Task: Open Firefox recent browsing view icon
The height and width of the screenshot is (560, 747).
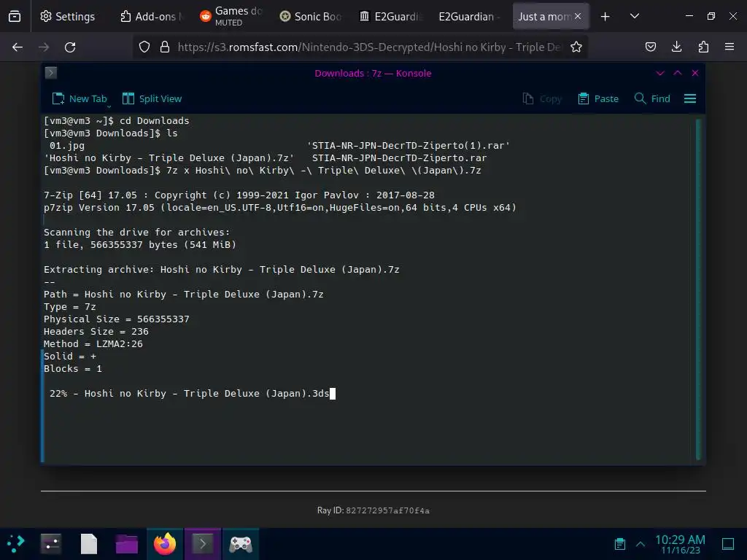Action: point(15,17)
